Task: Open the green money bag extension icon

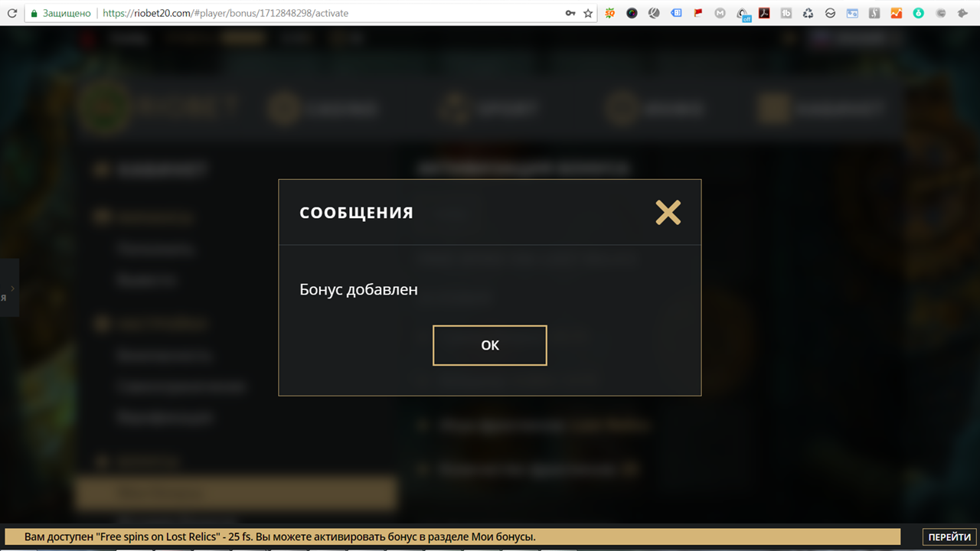Action: (919, 13)
